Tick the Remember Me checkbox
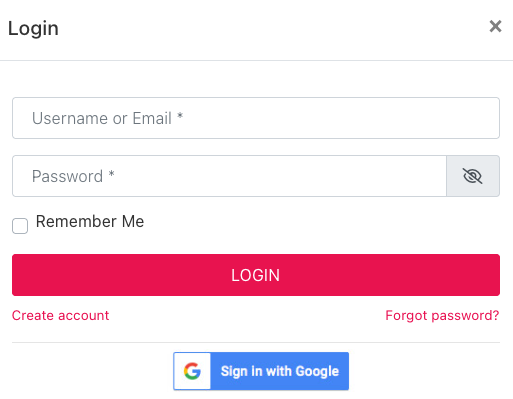Viewport: 513px width, 399px height. [20, 226]
